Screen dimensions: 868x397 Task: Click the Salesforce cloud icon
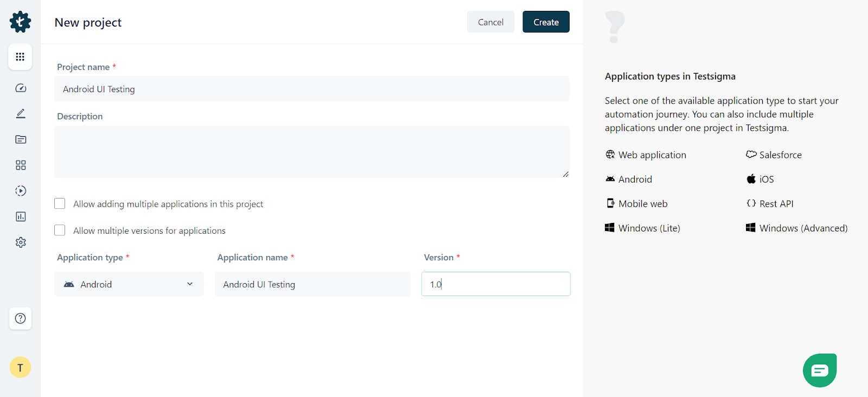(x=751, y=155)
